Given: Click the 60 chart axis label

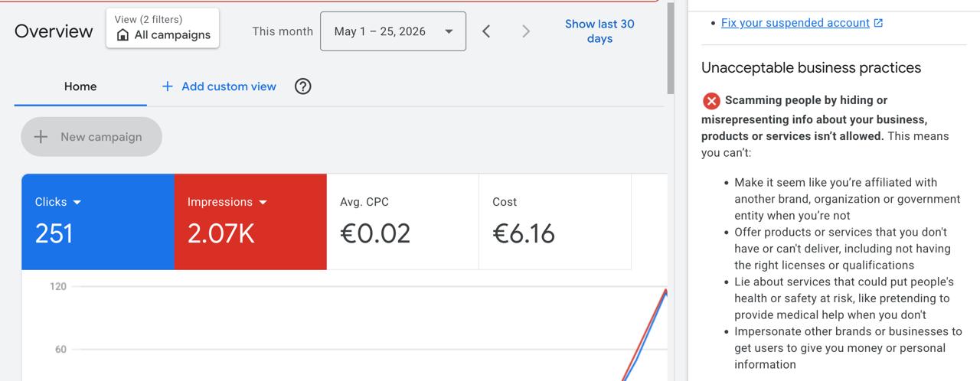Looking at the screenshot, I should coord(60,349).
